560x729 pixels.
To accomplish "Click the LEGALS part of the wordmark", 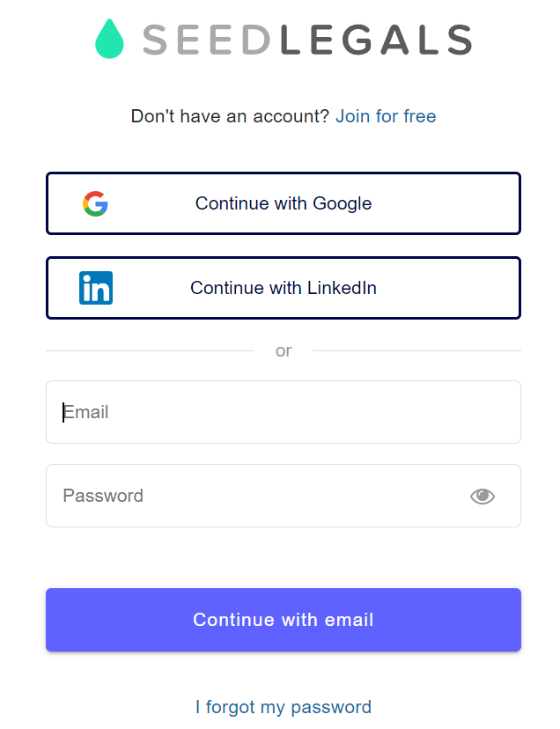I will [376, 40].
